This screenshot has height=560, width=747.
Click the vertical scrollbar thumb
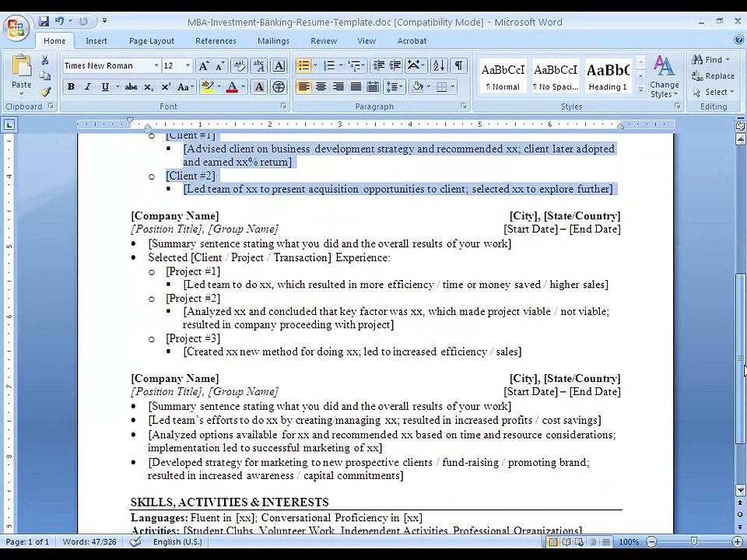pyautogui.click(x=740, y=359)
